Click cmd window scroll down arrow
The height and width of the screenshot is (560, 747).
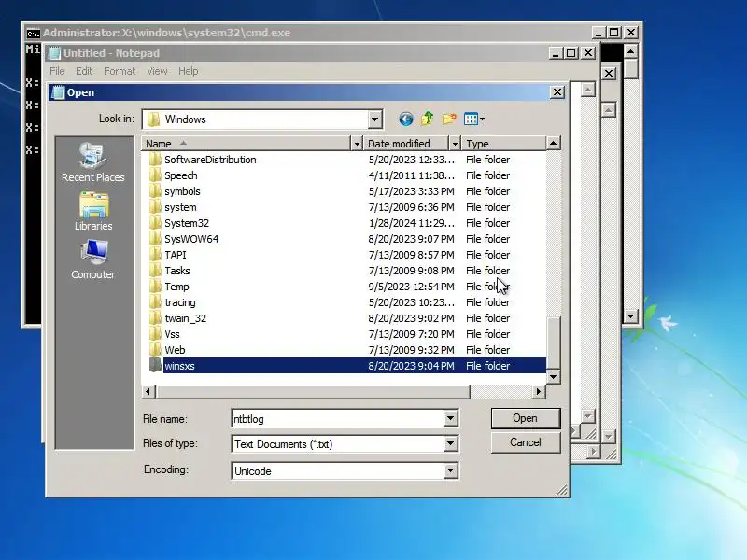tap(631, 315)
